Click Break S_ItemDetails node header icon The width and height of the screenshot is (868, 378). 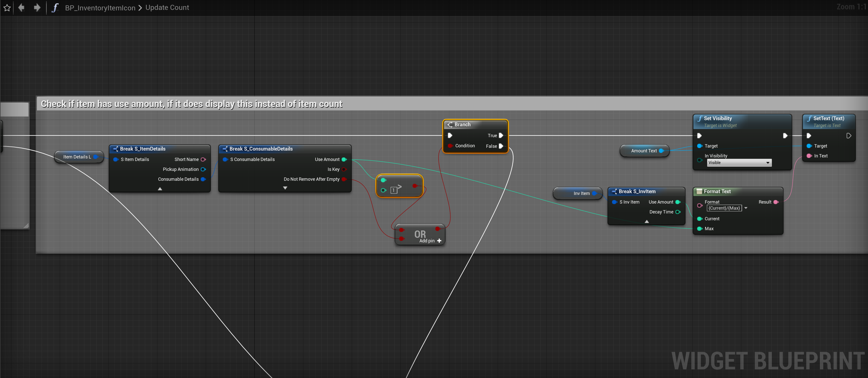pyautogui.click(x=115, y=149)
